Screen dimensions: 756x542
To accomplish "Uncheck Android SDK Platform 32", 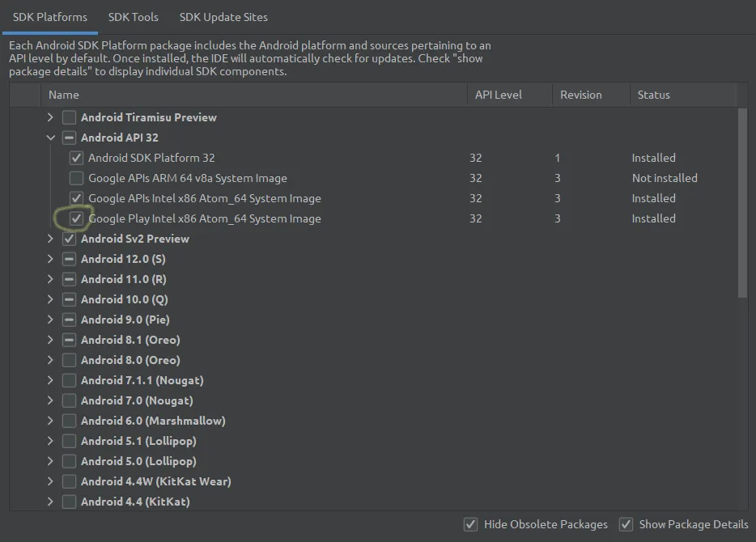I will [77, 158].
